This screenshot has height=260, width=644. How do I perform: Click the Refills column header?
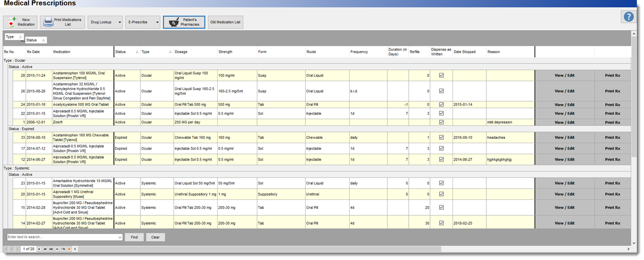[419, 52]
